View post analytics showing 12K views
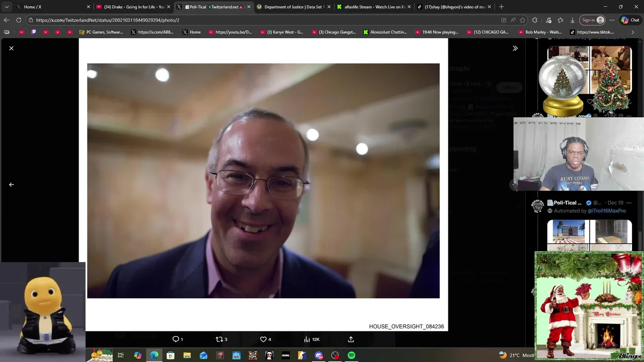 click(311, 339)
